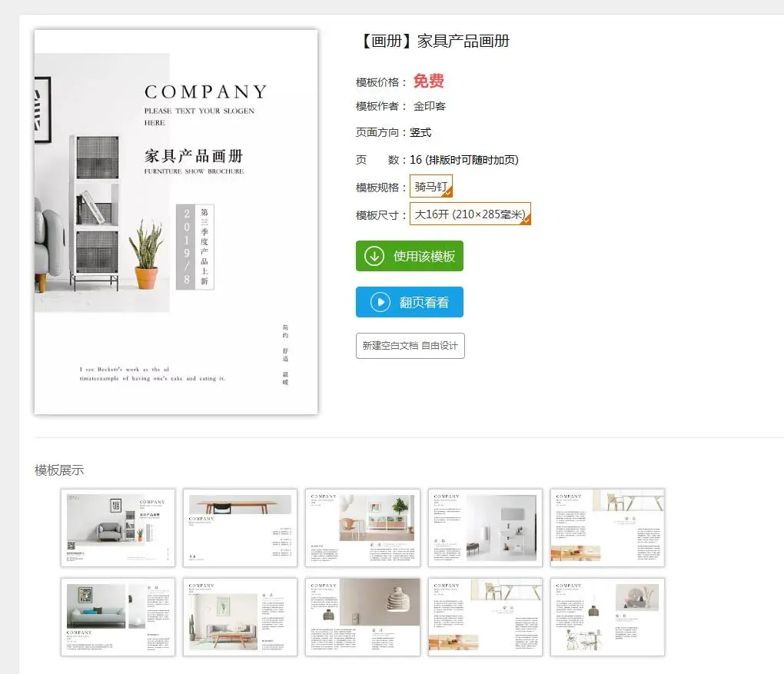Open last first-row thumbnail with chair and table

607,528
